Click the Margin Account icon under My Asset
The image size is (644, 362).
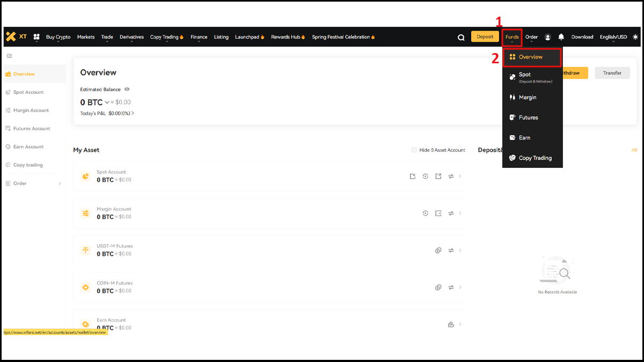85,213
